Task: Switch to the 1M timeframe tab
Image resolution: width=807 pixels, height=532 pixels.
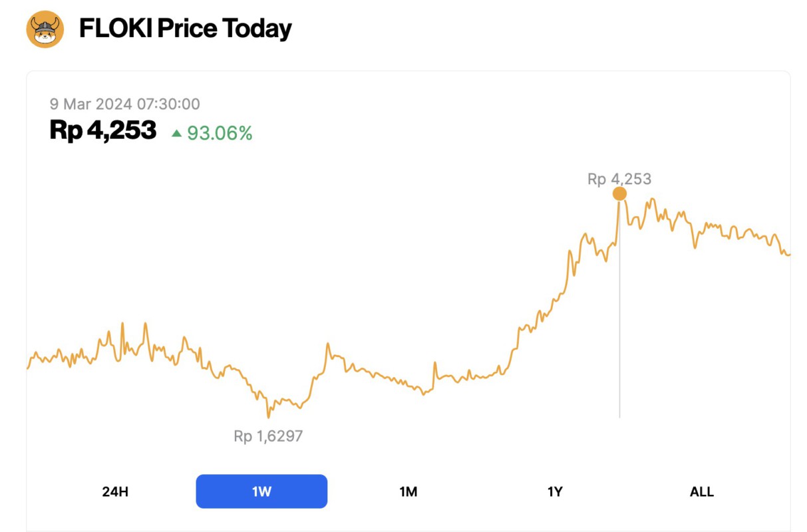Action: (408, 491)
